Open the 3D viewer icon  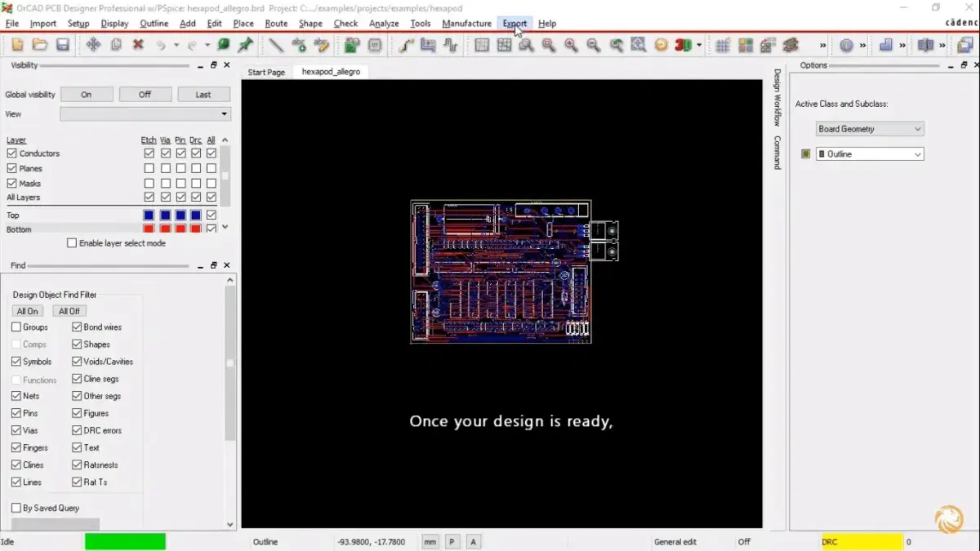coord(683,45)
